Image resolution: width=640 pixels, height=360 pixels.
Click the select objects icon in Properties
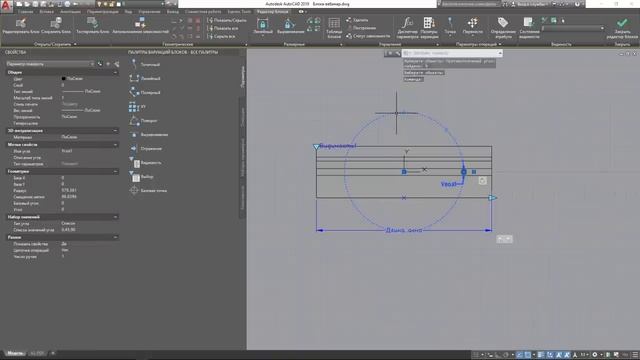(x=108, y=64)
